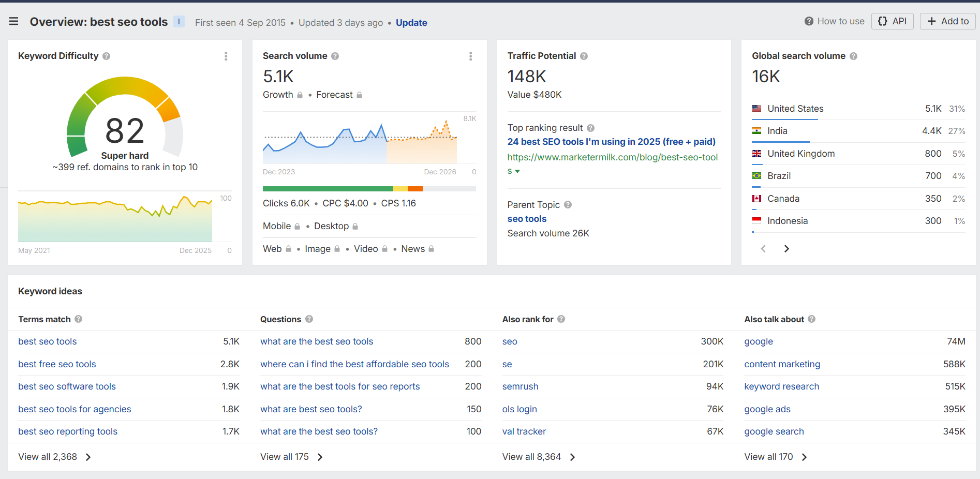The image size is (980, 479).
Task: Click the help icon next to Keyword Difficulty
Action: click(x=106, y=56)
